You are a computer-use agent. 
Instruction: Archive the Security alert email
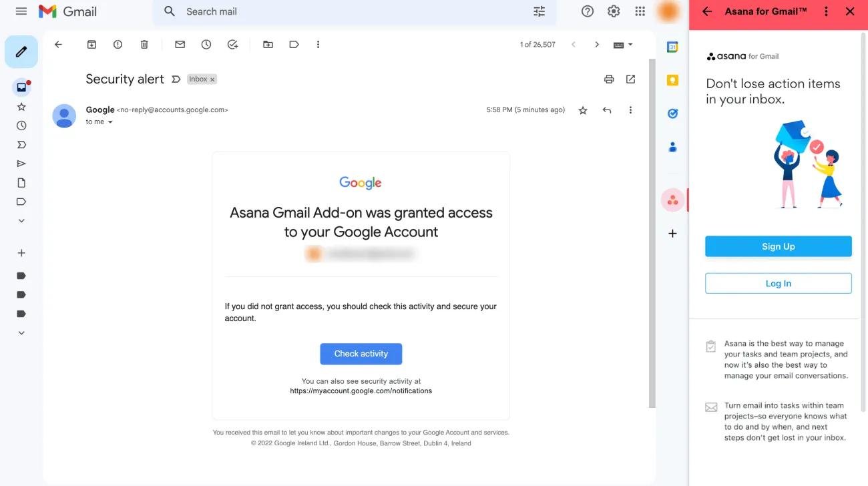click(x=91, y=45)
